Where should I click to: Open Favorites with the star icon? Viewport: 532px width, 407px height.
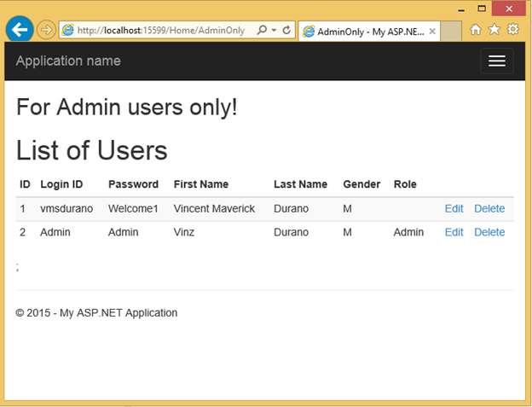[x=494, y=30]
